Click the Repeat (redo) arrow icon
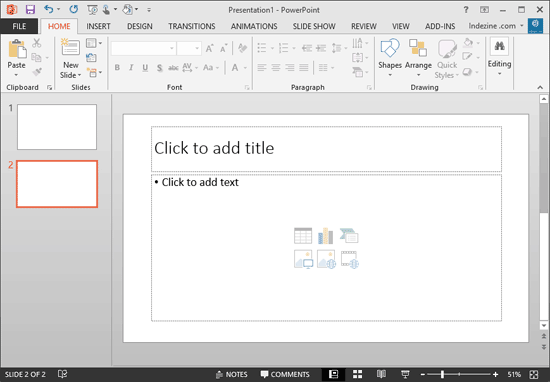Viewport: 550px width, 382px height. click(x=73, y=9)
